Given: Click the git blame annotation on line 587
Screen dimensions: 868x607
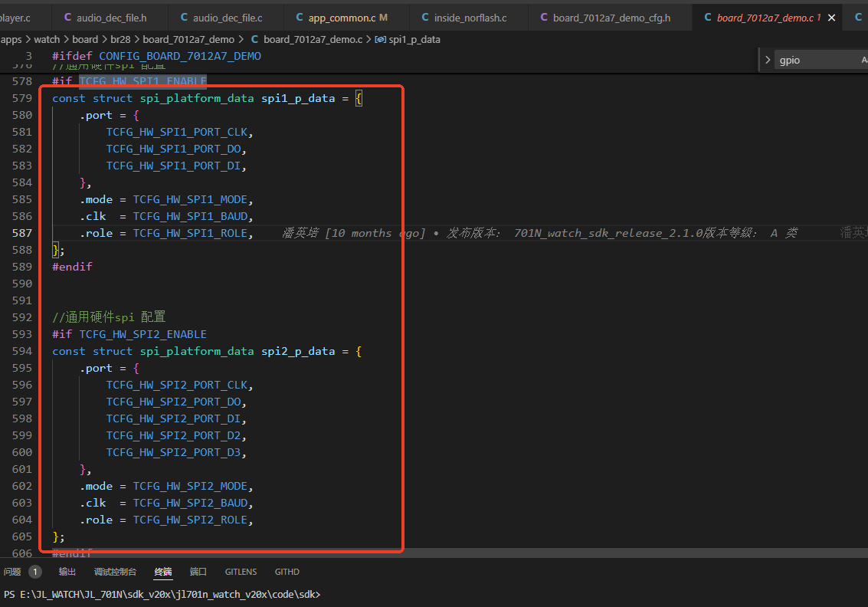Looking at the screenshot, I should click(x=540, y=233).
